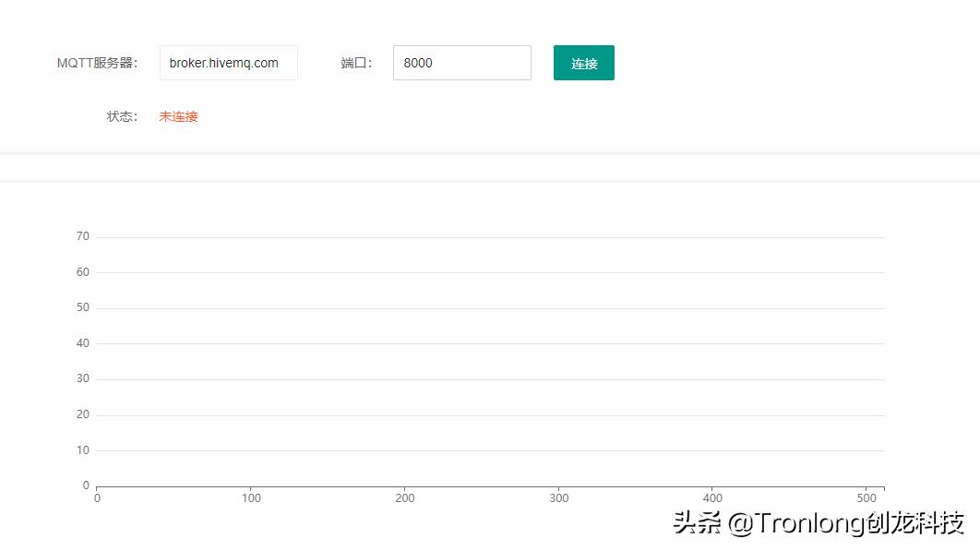
Task: Click the x-axis tick labeled 300
Action: [558, 497]
